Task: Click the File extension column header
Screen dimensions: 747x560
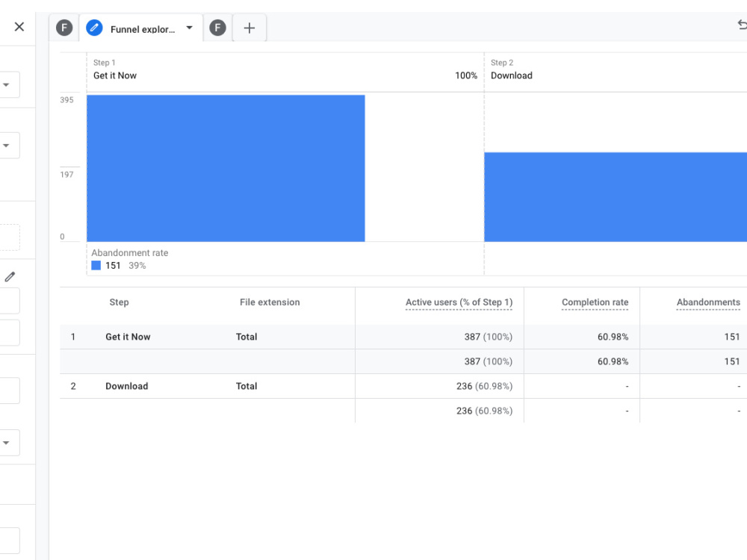Action: pyautogui.click(x=270, y=302)
